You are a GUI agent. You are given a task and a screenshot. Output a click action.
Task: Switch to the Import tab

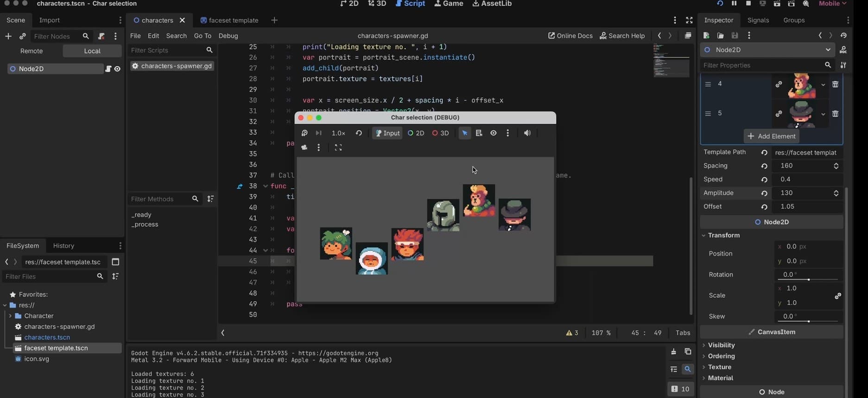(x=49, y=20)
